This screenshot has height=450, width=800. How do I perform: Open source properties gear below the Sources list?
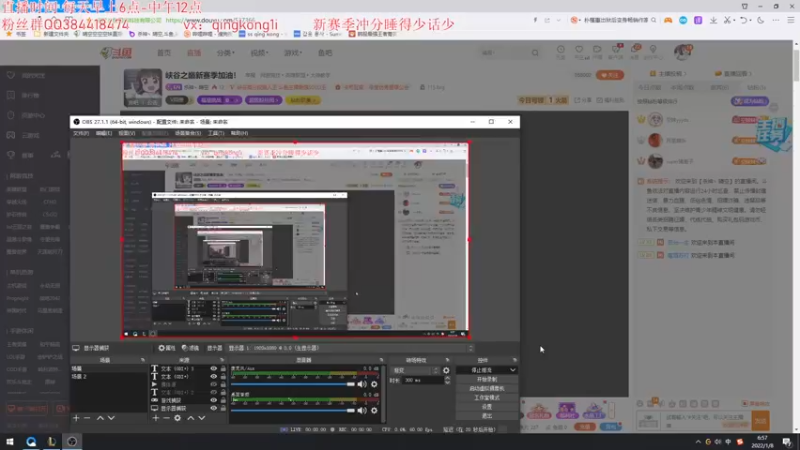(178, 418)
